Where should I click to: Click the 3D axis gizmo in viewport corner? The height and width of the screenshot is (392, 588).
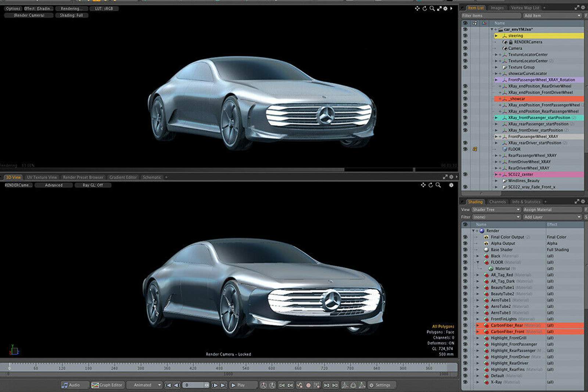pos(14,350)
